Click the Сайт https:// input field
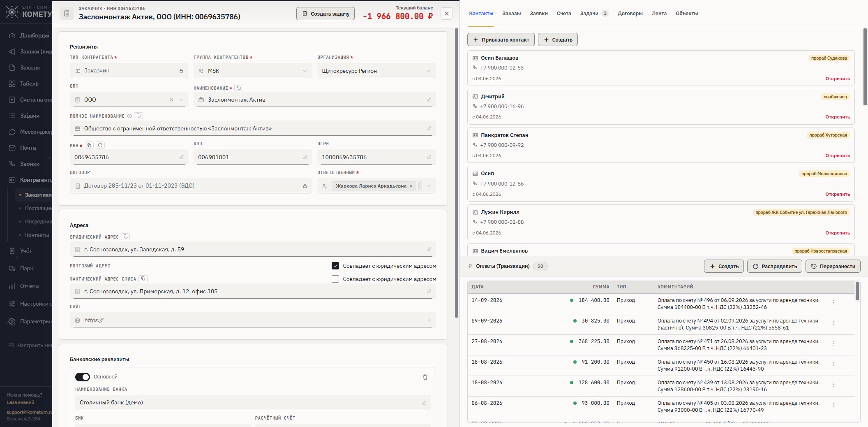This screenshot has width=868, height=427. 253,320
